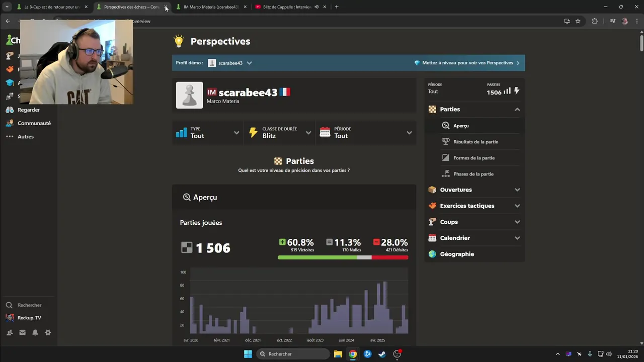Viewport: 644px width, 362px height.
Task: Open the Géographie section
Action: click(x=474, y=254)
